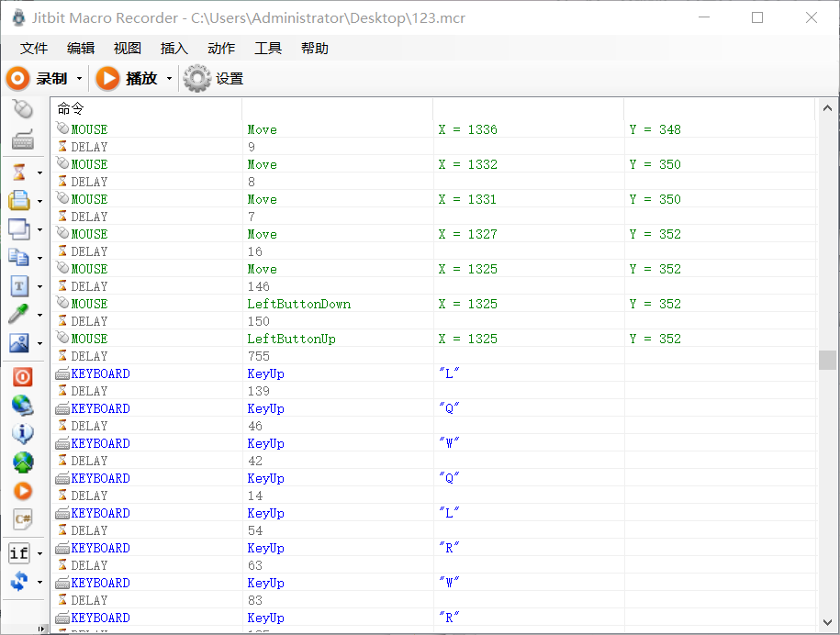This screenshot has width=840, height=635.
Task: Click the find image icon in sidebar
Action: pyautogui.click(x=19, y=342)
